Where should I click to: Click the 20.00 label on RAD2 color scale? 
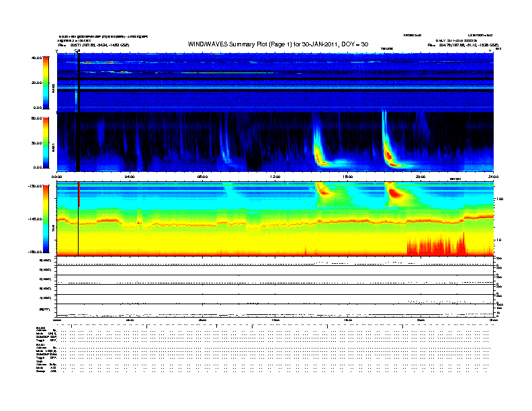click(36, 83)
